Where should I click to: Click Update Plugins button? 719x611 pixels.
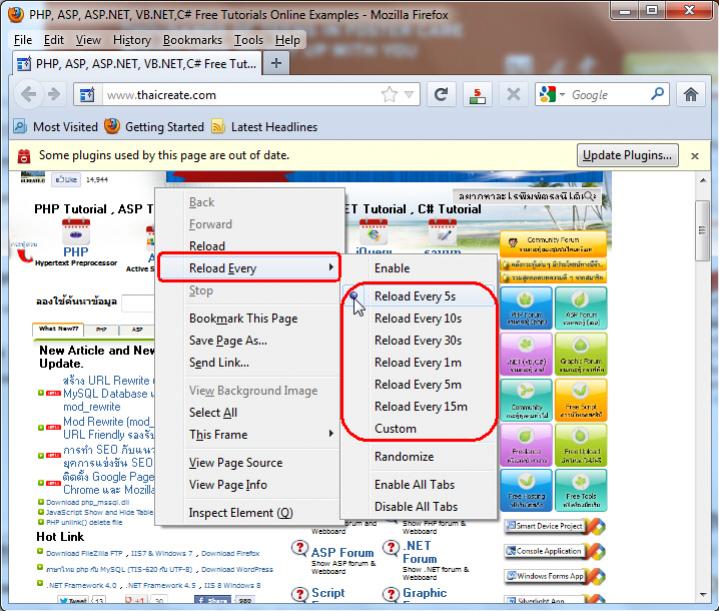click(x=627, y=155)
